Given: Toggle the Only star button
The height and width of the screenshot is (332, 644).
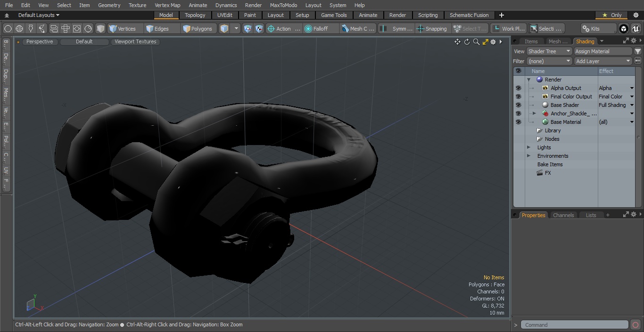Looking at the screenshot, I should point(612,15).
